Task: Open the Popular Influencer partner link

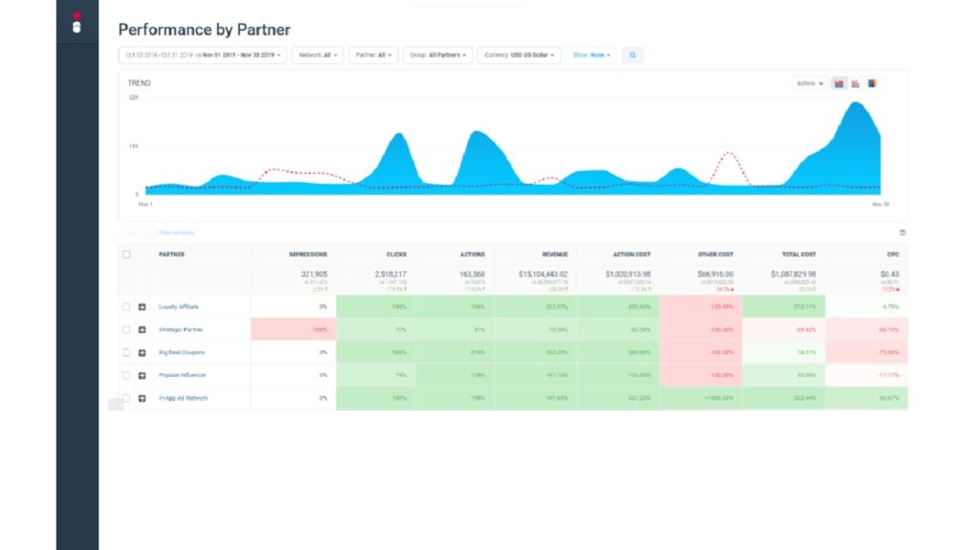Action: pos(182,375)
